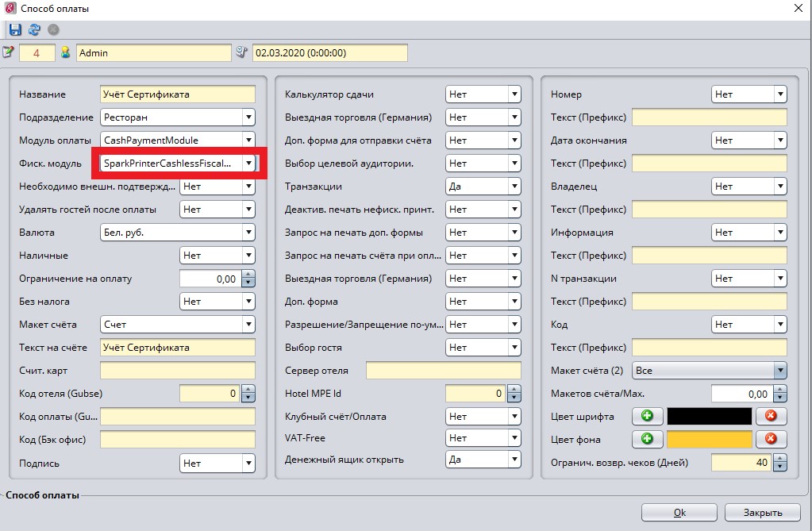This screenshot has height=531, width=812.
Task: Open the Подразделение combo box
Action: [x=248, y=117]
